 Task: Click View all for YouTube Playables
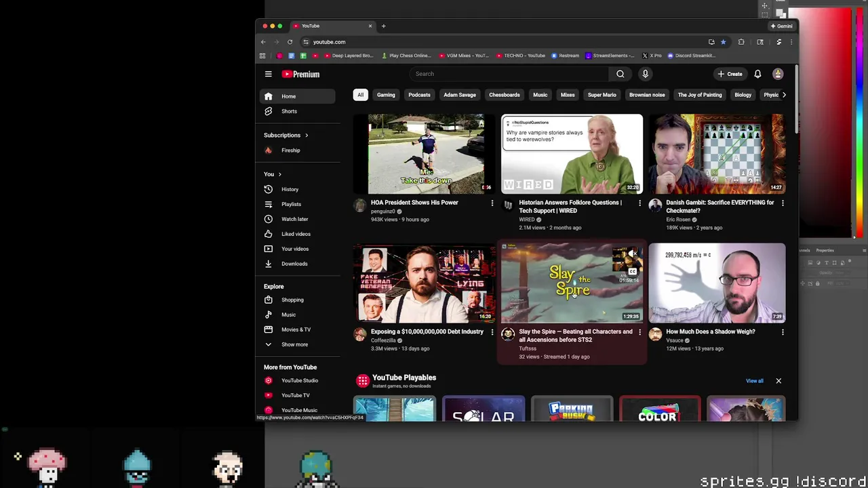pos(755,381)
